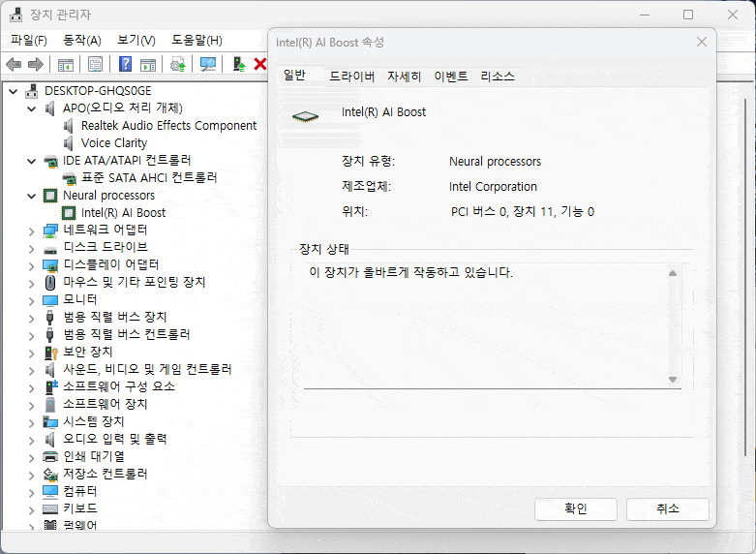This screenshot has width=756, height=554.
Task: Open the 보기(V) menu
Action: click(136, 41)
